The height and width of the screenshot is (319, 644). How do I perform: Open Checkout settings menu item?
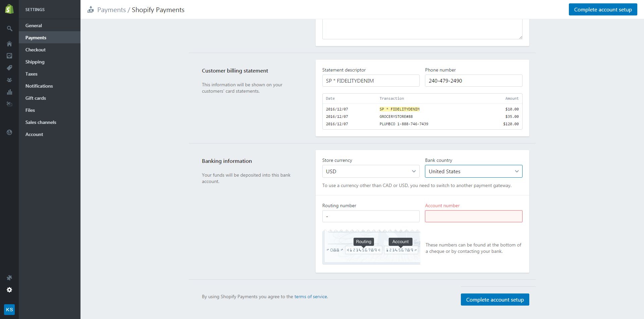tap(36, 50)
